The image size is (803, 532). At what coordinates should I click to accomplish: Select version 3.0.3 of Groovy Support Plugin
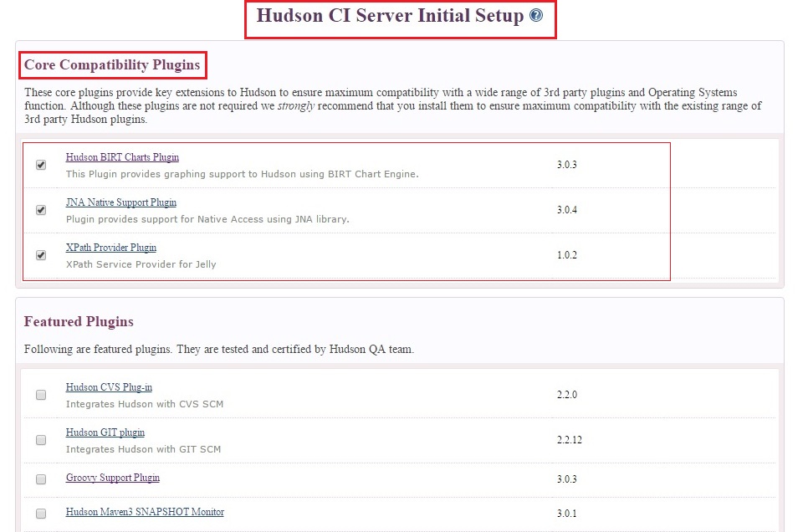coord(567,479)
